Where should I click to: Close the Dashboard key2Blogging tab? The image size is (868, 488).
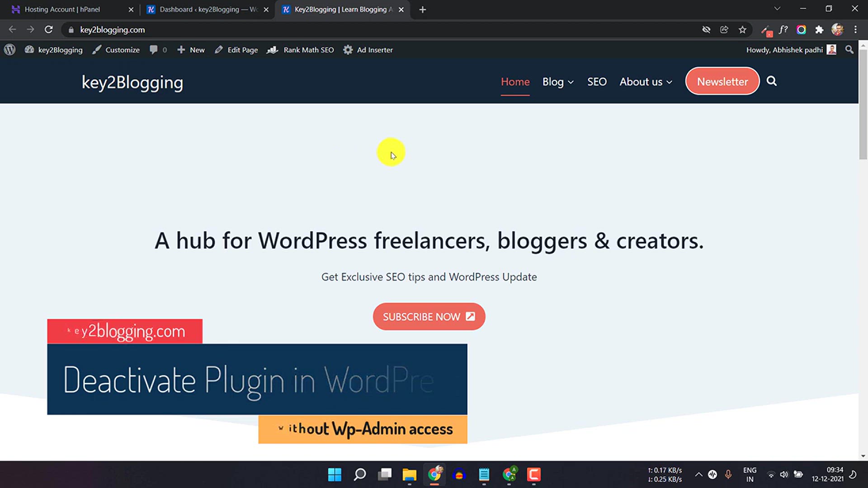[x=266, y=9]
